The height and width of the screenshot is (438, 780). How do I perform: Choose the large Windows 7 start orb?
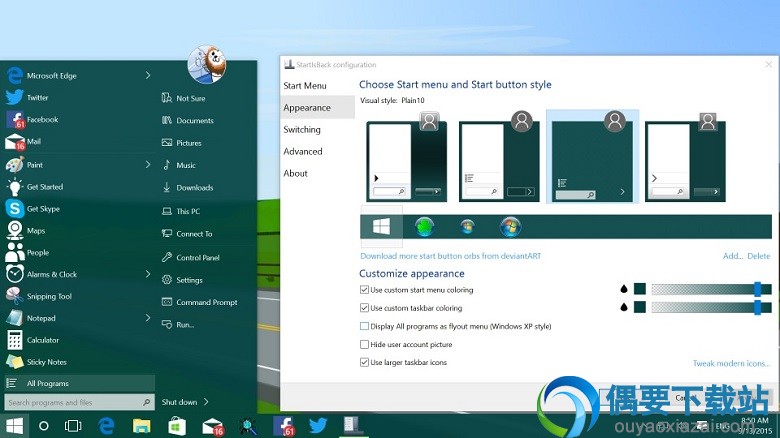click(510, 227)
